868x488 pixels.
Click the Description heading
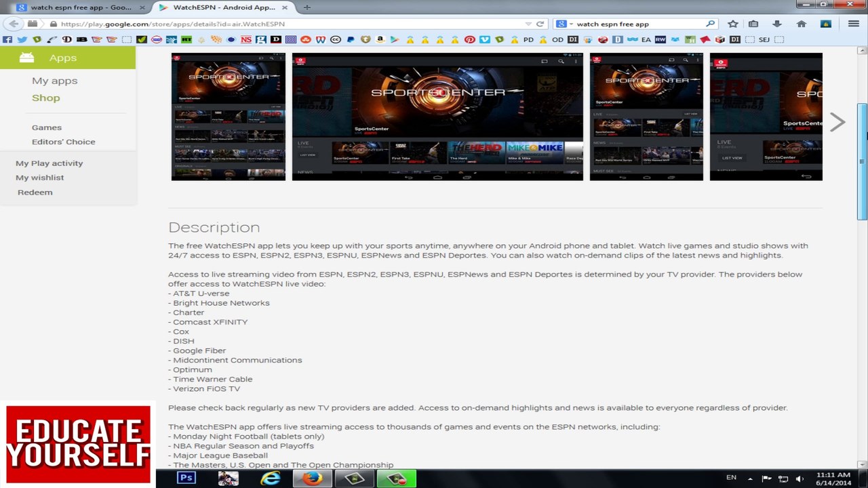tap(214, 228)
